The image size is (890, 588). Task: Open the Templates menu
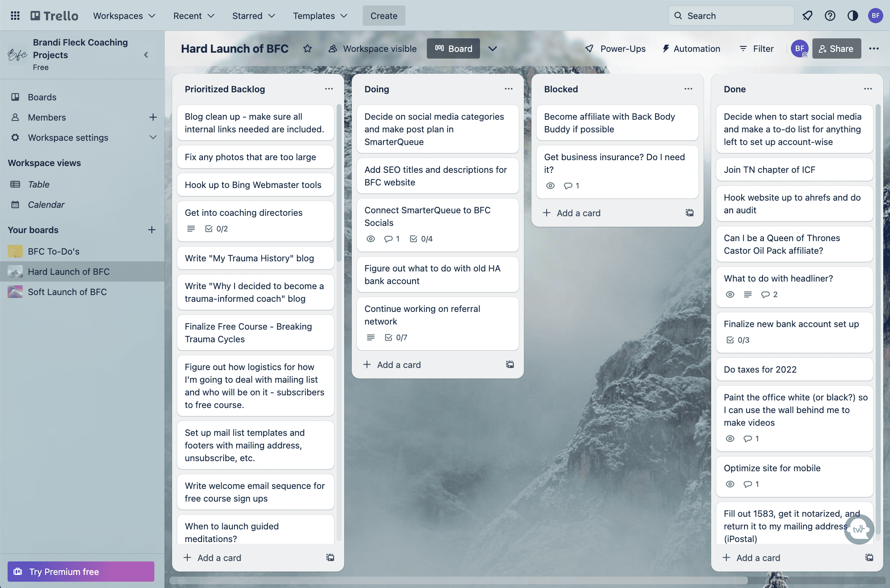point(320,16)
